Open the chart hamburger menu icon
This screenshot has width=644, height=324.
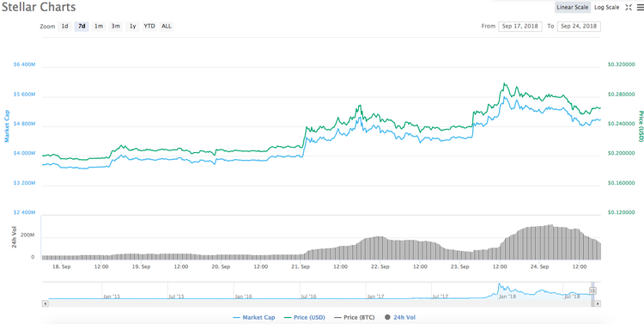tap(640, 8)
